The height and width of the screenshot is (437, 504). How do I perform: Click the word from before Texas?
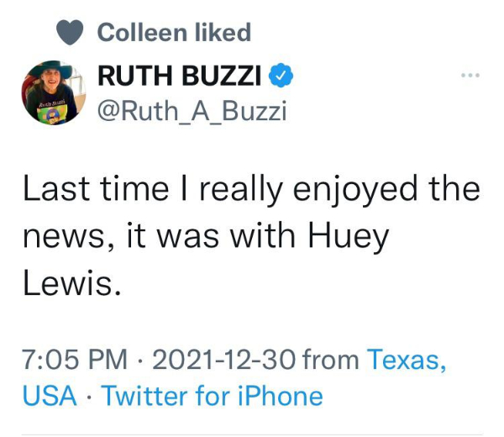(330, 360)
